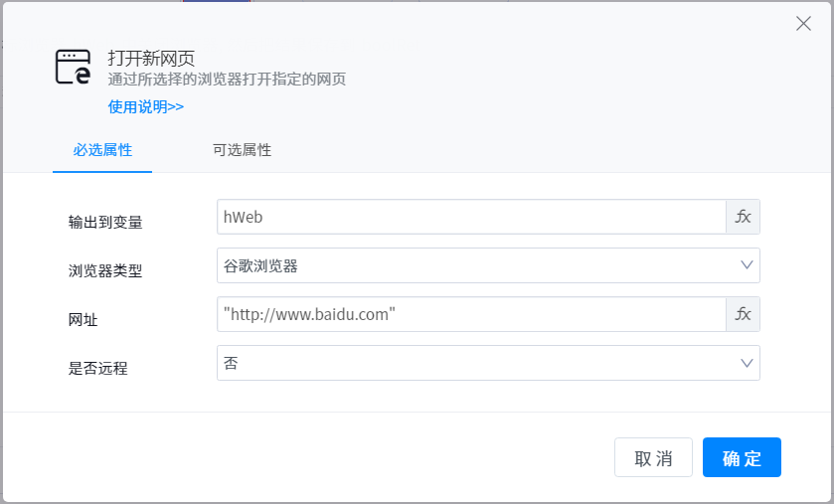The width and height of the screenshot is (834, 504).
Task: Switch to the 可选属性 tab
Action: [242, 150]
